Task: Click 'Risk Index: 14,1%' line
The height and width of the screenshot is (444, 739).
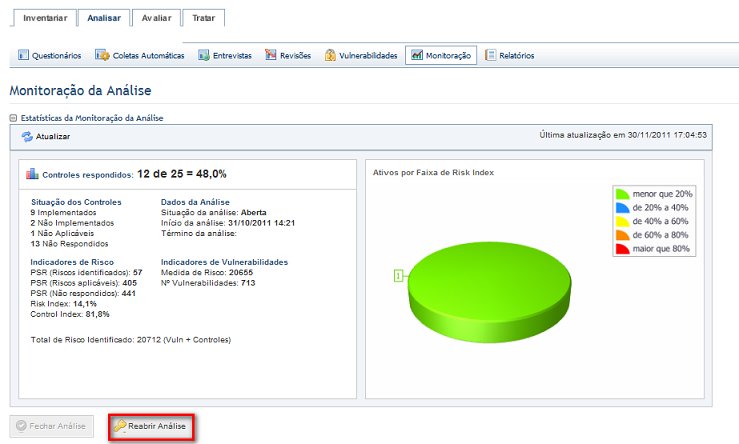Action: 64,304
